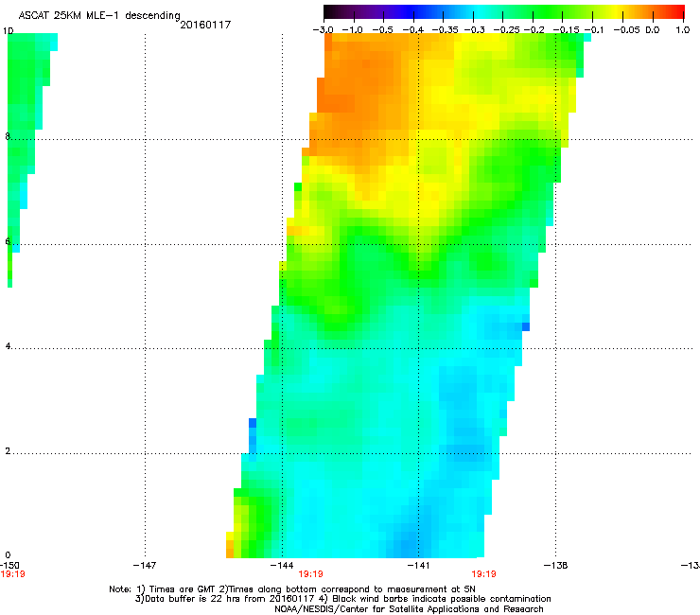This screenshot has height=615, width=700.
Task: Click the colorbar label 1.0
Action: [683, 30]
